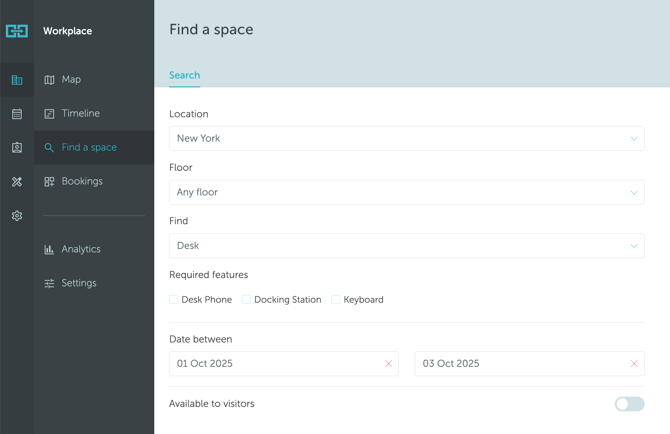
Task: Go to Map in the sidebar
Action: pos(71,80)
